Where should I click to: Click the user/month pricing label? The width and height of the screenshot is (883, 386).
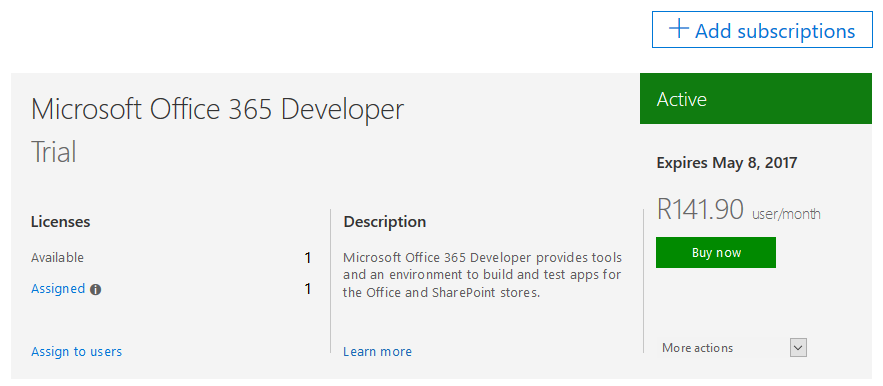[786, 214]
